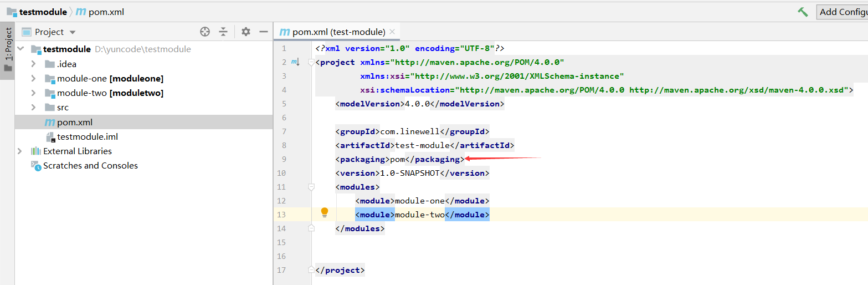Click the Scratches and Consoles icon
Image resolution: width=868 pixels, height=285 pixels.
click(36, 165)
